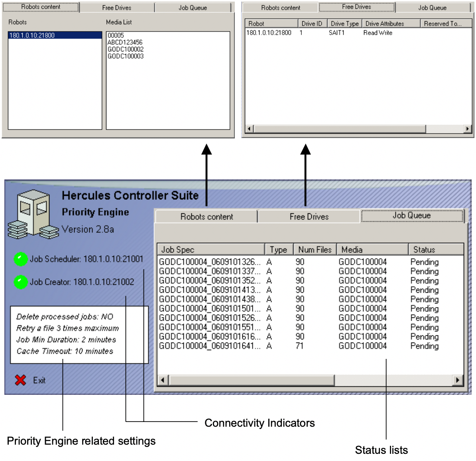
Task: Sort by Num Files column header
Action: point(315,249)
